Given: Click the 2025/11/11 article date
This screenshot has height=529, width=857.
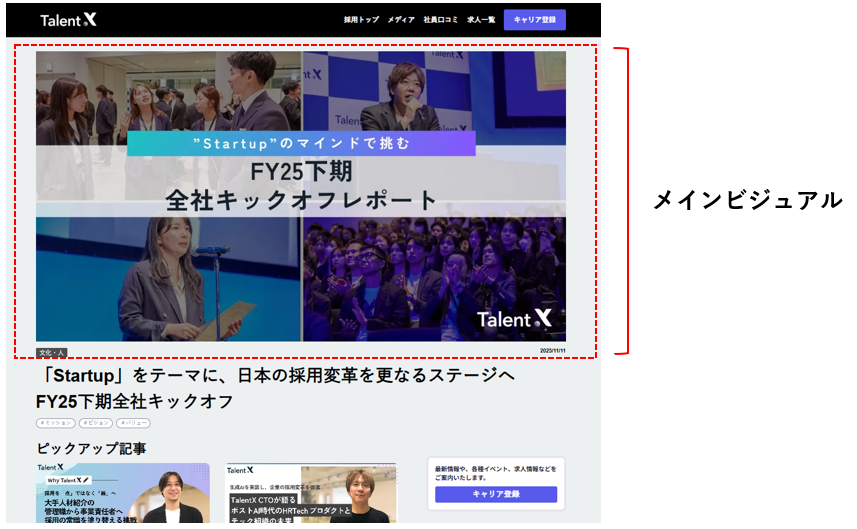Looking at the screenshot, I should pyautogui.click(x=552, y=351).
